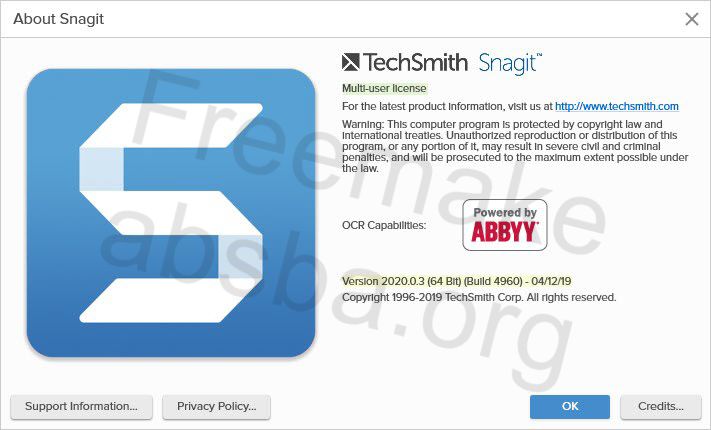Click the large blue Snagit S logo
Viewport: 711px width, 430px height.
coord(171,213)
